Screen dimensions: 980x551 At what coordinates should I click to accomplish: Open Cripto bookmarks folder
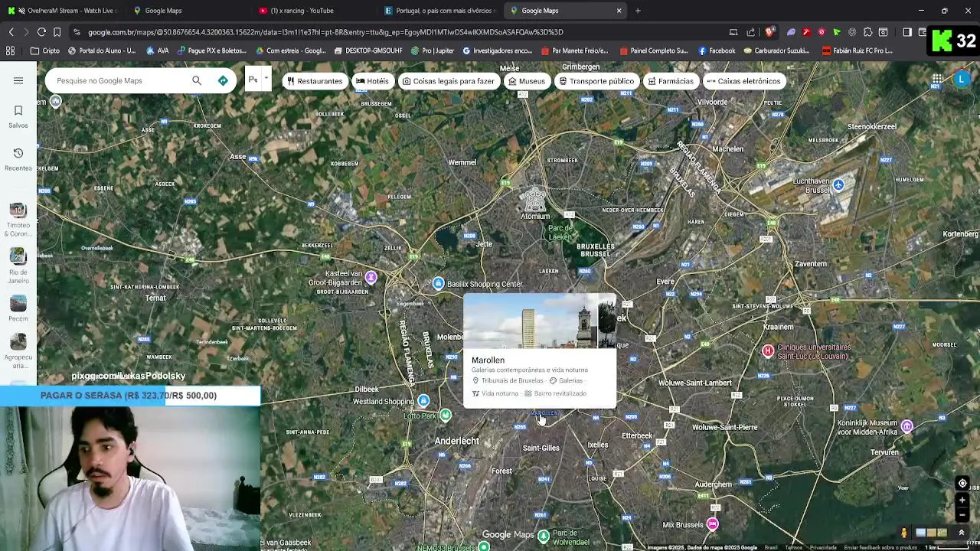point(45,51)
